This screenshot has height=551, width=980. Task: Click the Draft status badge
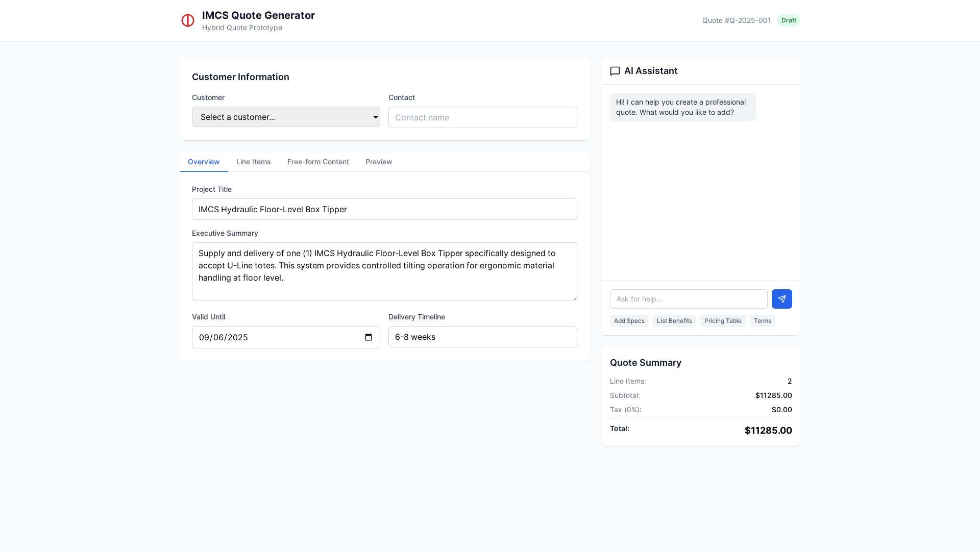789,20
